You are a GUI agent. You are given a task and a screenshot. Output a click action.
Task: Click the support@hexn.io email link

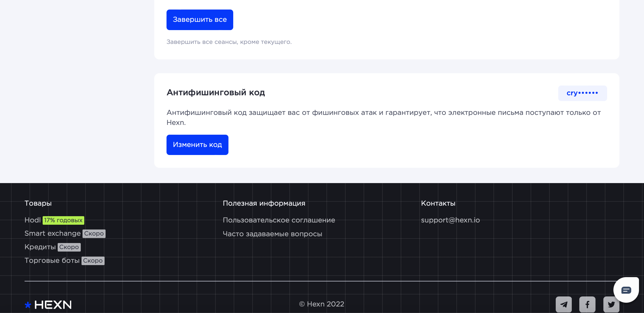point(450,220)
